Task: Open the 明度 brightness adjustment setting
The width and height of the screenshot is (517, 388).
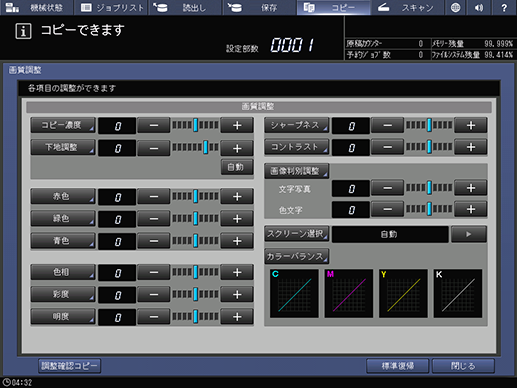Action: pos(63,316)
